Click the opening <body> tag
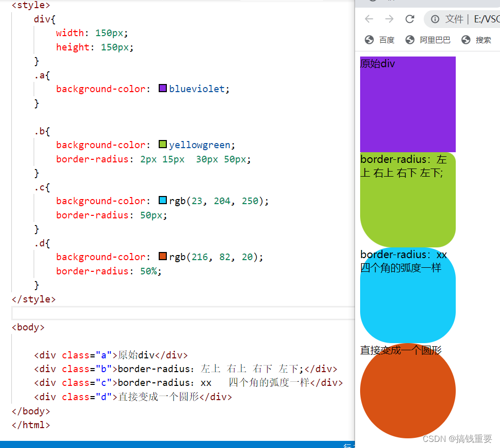 tap(28, 327)
